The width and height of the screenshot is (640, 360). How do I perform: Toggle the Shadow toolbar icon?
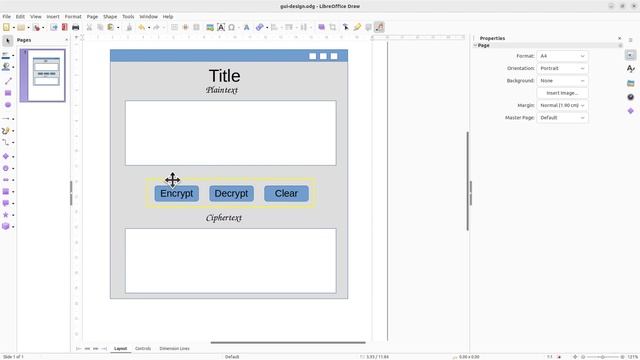tap(322, 27)
